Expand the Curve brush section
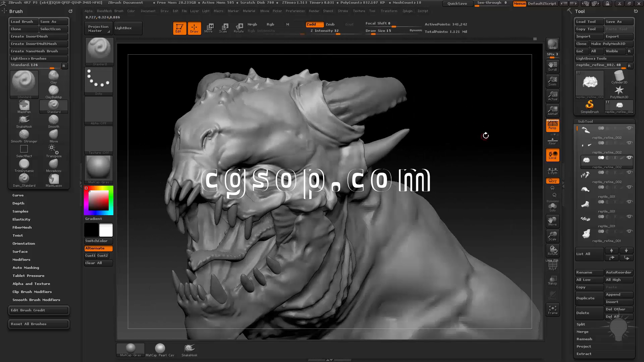 (x=18, y=195)
